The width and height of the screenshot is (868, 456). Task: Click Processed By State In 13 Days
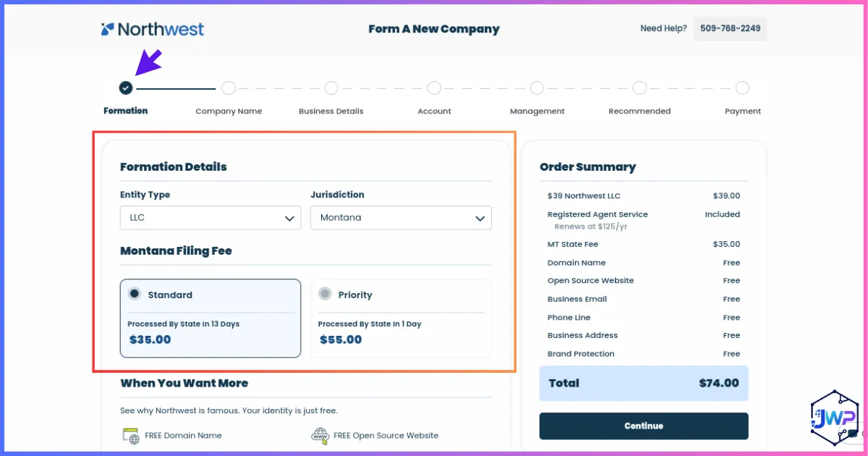click(x=184, y=324)
